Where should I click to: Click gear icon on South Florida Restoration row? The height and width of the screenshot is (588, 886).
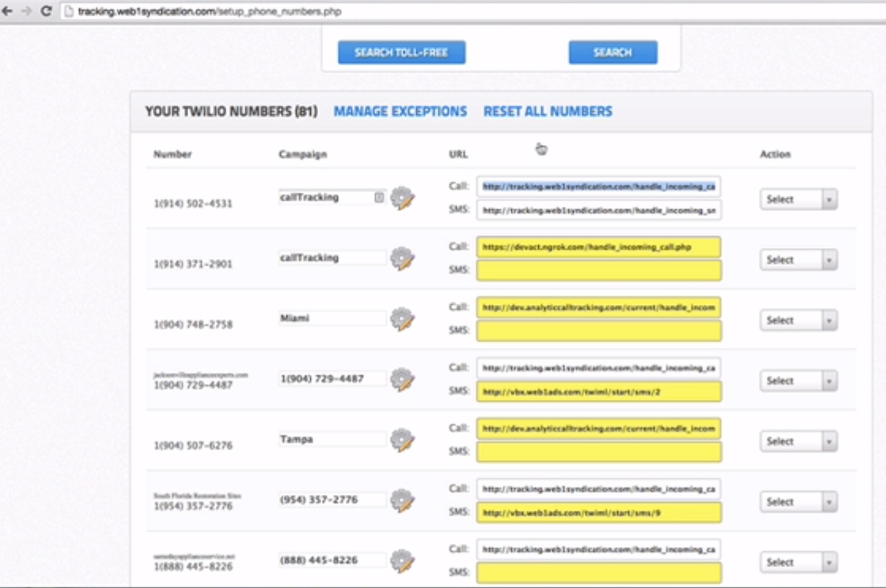coord(402,501)
